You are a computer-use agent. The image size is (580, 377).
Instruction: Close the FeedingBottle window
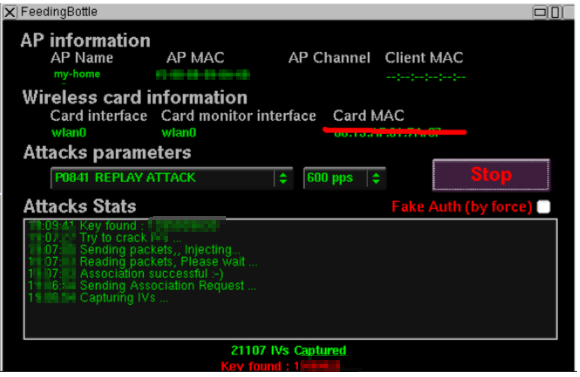tap(10, 12)
